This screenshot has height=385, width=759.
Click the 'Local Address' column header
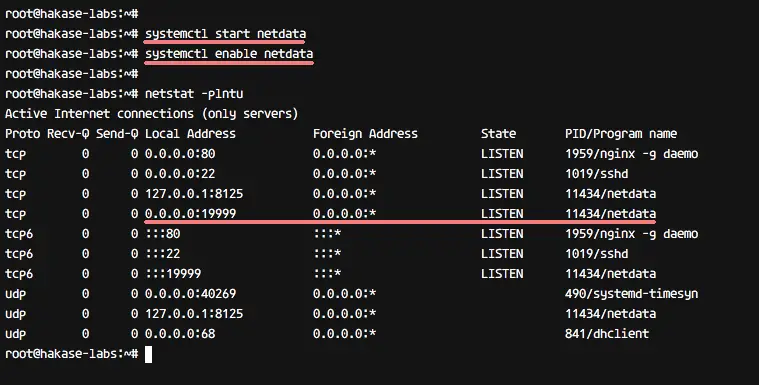(x=190, y=134)
